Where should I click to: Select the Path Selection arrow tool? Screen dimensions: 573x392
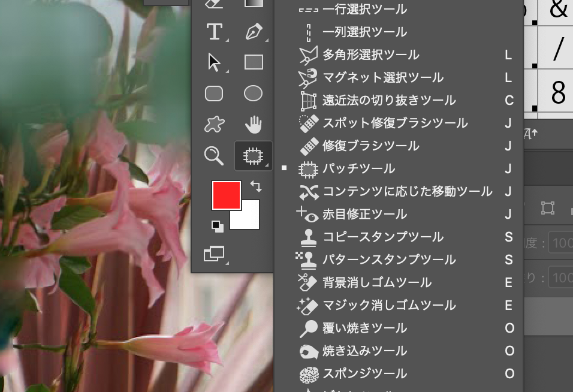(214, 62)
